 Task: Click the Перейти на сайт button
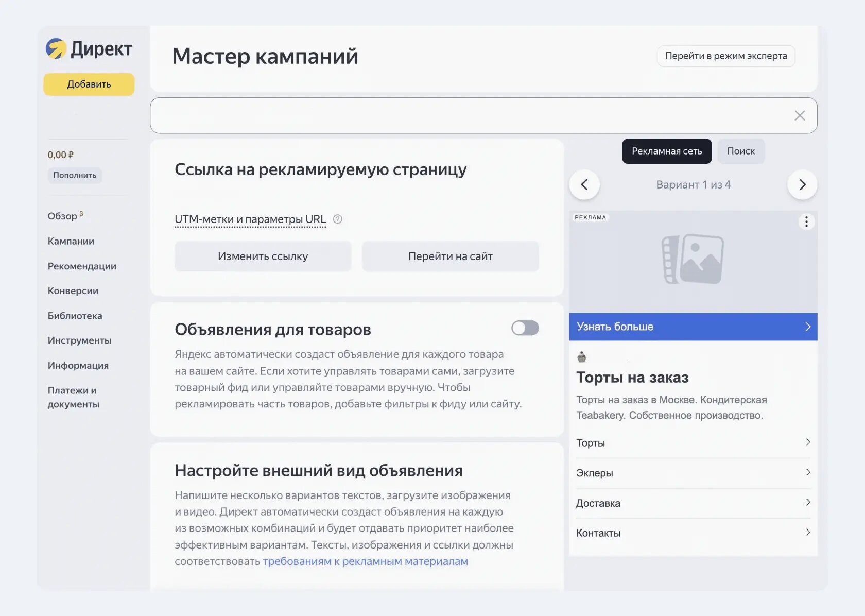[x=451, y=256]
